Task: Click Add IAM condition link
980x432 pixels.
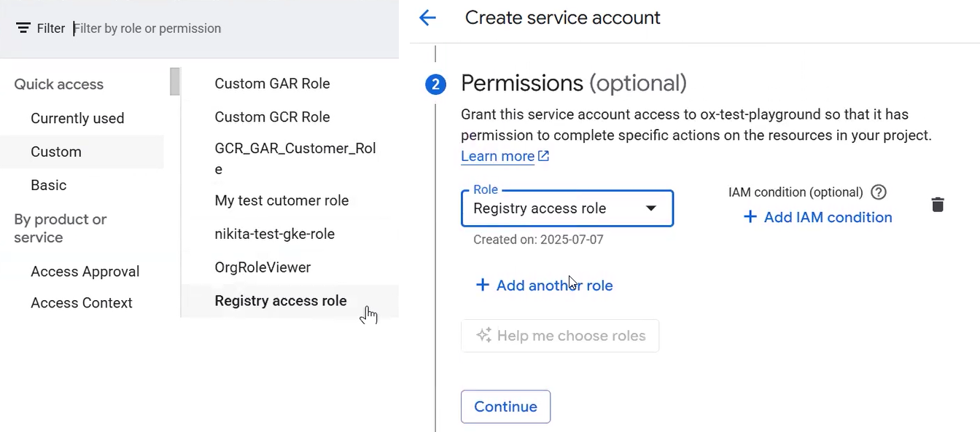Action: coord(817,217)
